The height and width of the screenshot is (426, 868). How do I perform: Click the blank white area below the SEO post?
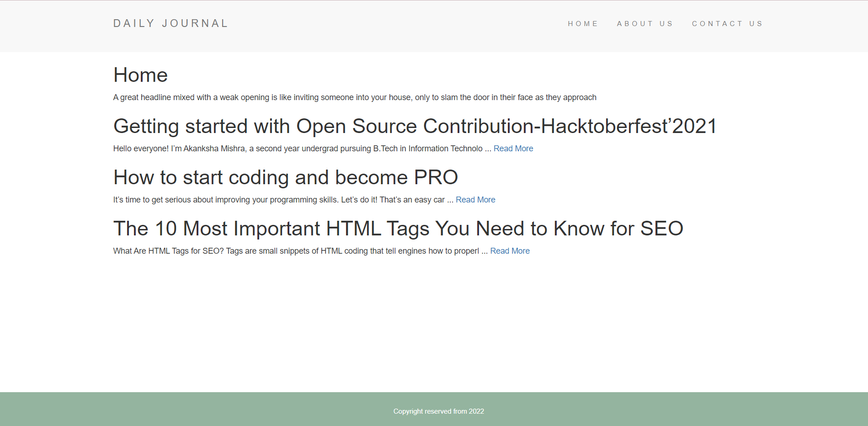pos(434,325)
